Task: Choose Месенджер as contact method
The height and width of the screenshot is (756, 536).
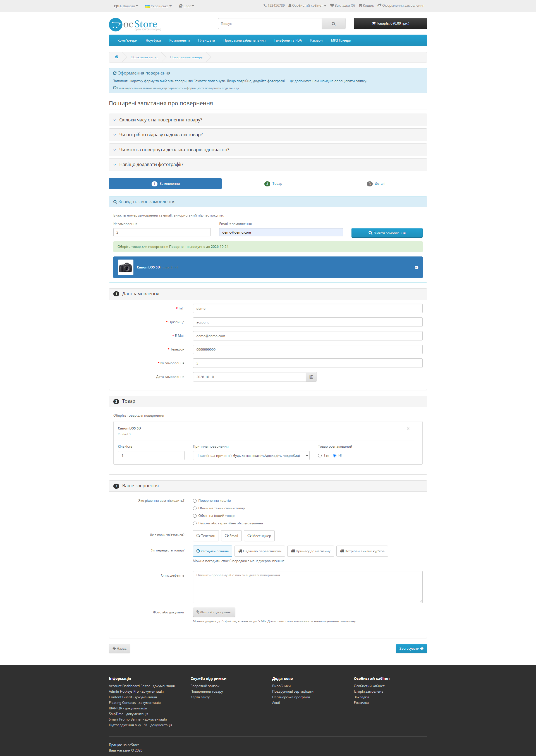Action: (259, 536)
